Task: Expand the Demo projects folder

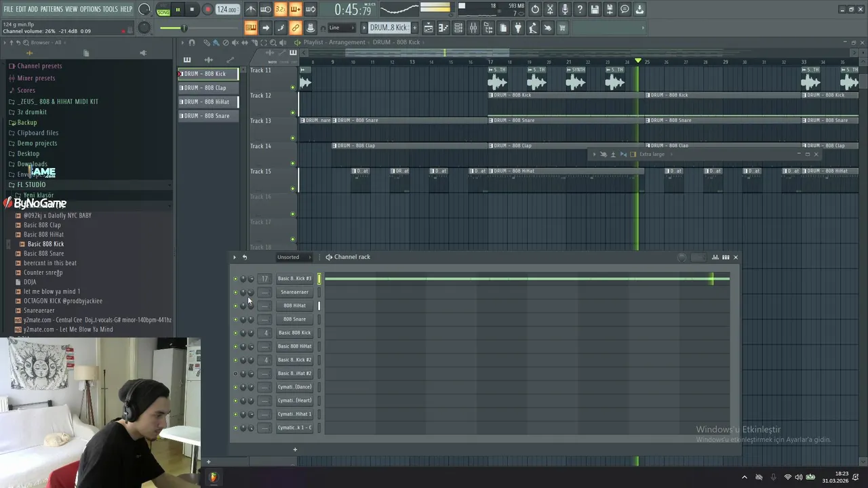Action: [37, 143]
